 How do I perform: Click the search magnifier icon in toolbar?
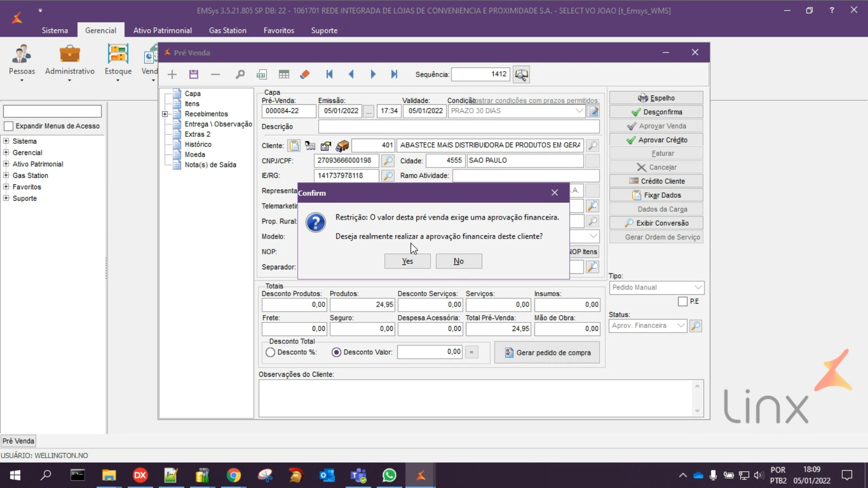tap(240, 75)
